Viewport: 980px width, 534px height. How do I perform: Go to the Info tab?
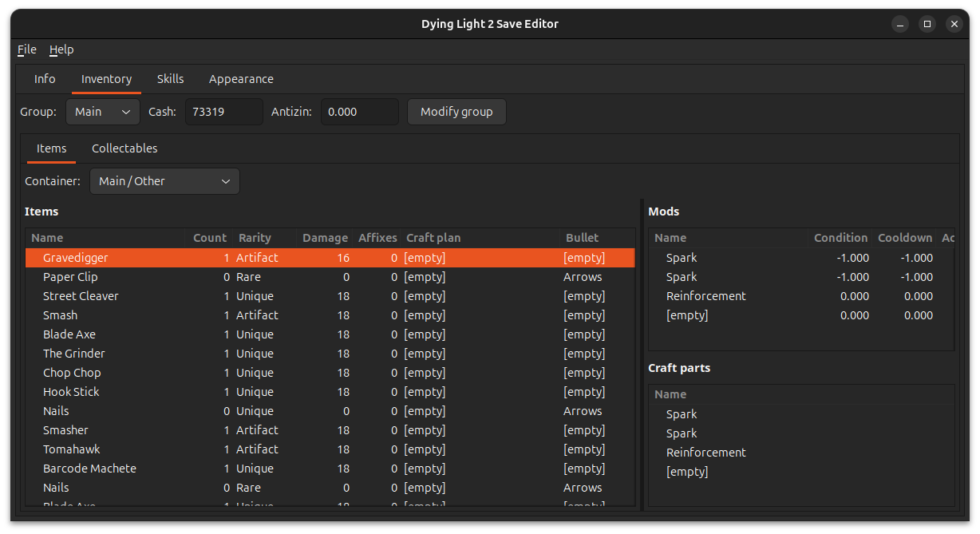(x=45, y=79)
